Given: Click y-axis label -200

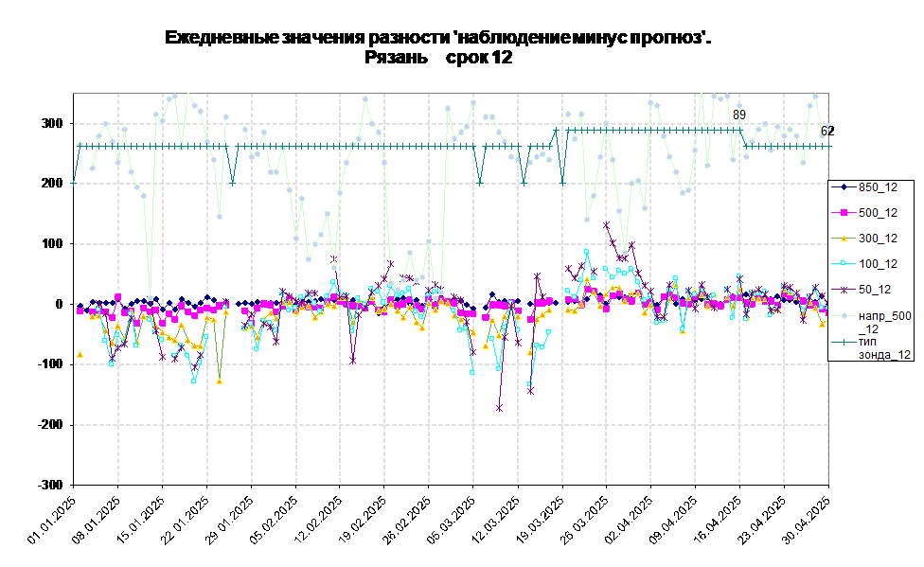Looking at the screenshot, I should (49, 424).
